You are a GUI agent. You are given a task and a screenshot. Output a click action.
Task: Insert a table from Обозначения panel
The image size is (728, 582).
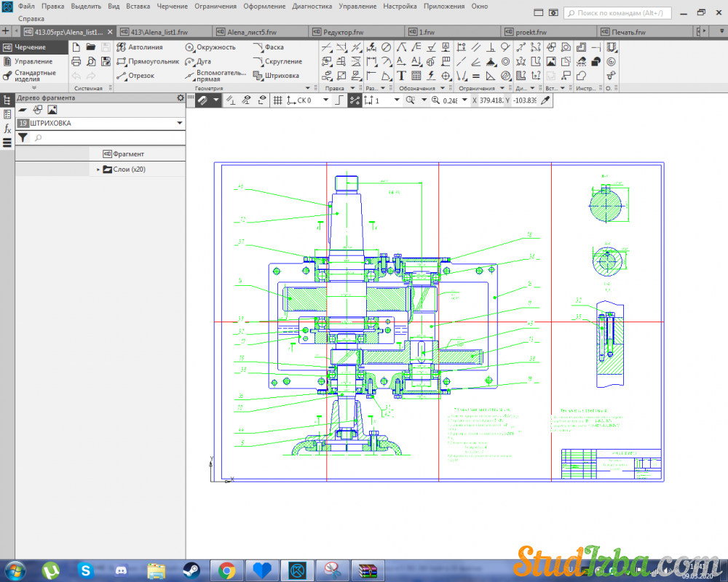(x=416, y=76)
